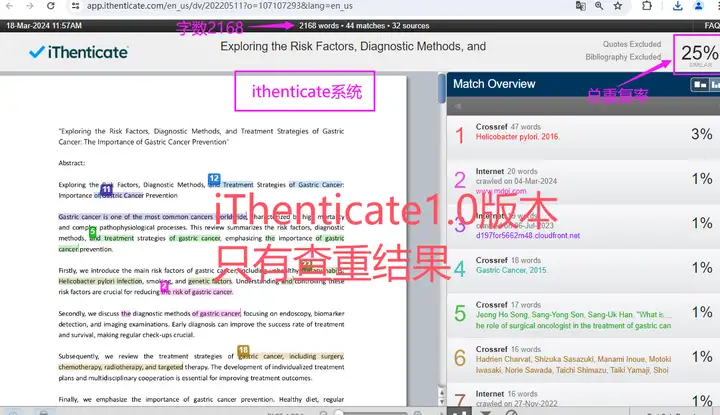Select green source badge 5 in the document
This screenshot has height=415, width=720.
tap(92, 231)
